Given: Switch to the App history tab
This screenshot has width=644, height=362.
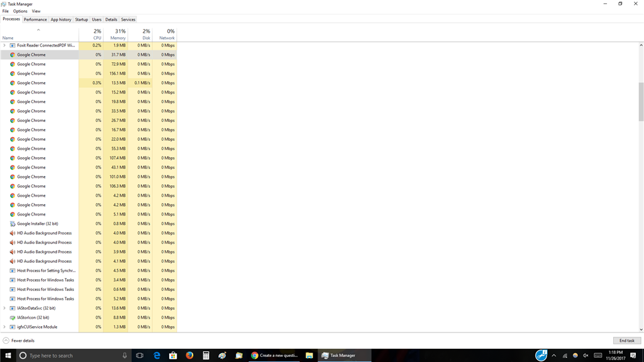Looking at the screenshot, I should click(x=61, y=19).
